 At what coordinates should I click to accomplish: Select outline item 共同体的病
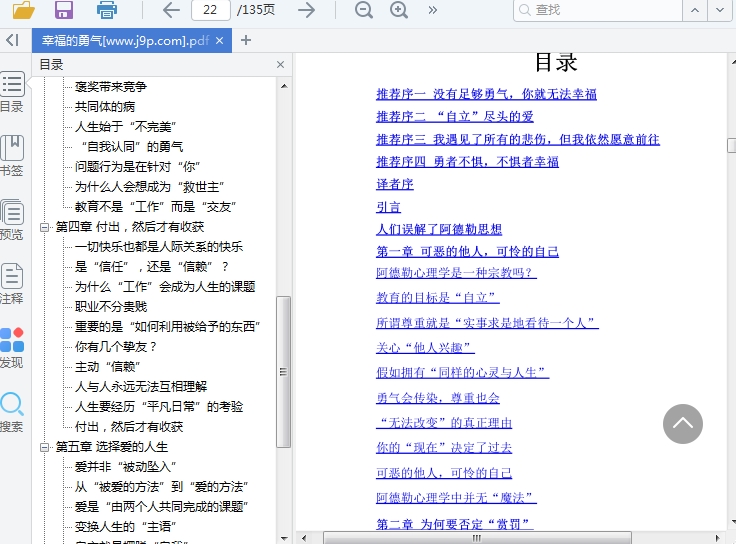[105, 107]
